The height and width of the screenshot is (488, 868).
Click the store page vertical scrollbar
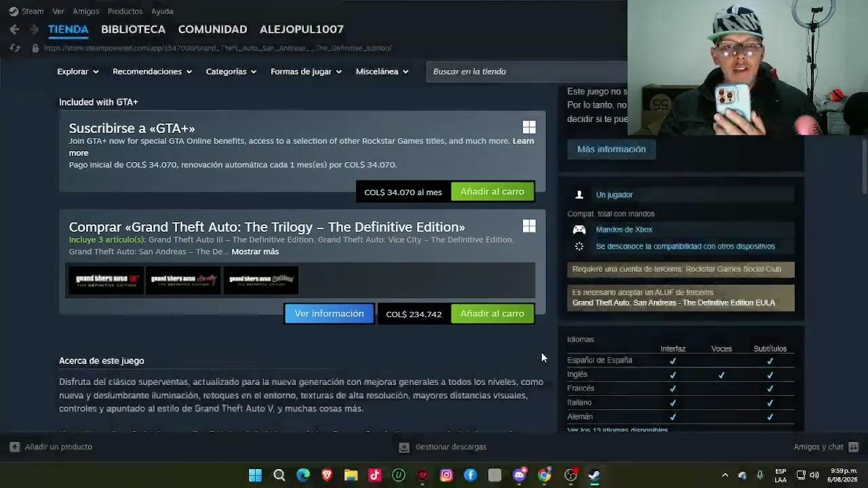(864, 166)
